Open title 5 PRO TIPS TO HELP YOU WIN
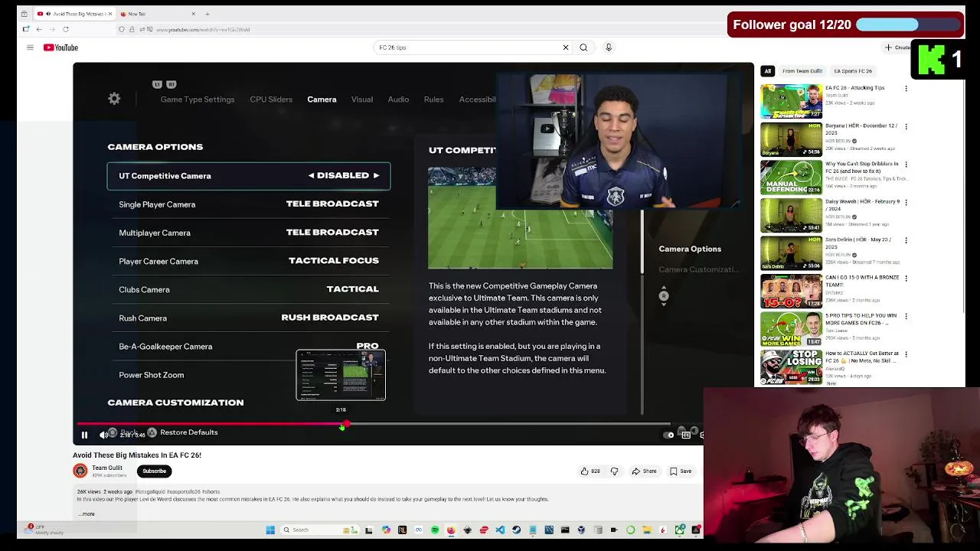 [x=861, y=318]
